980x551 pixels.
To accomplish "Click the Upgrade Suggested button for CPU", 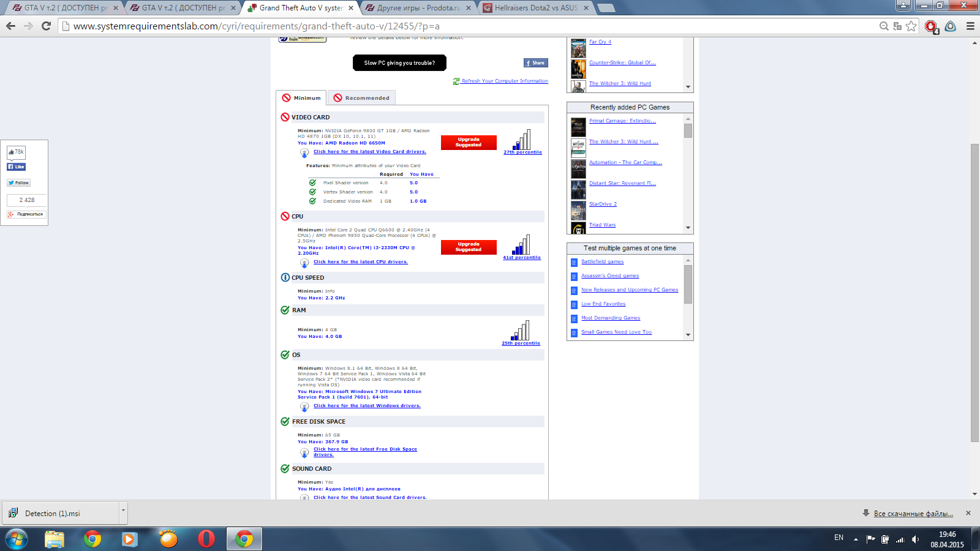I will (469, 247).
